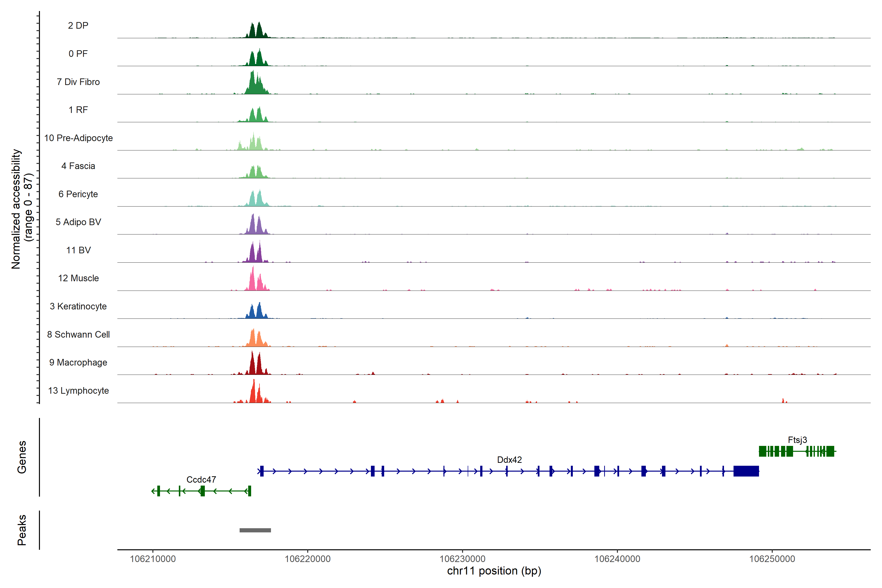Click the Genes panel label
882x588 pixels.
tap(22, 457)
